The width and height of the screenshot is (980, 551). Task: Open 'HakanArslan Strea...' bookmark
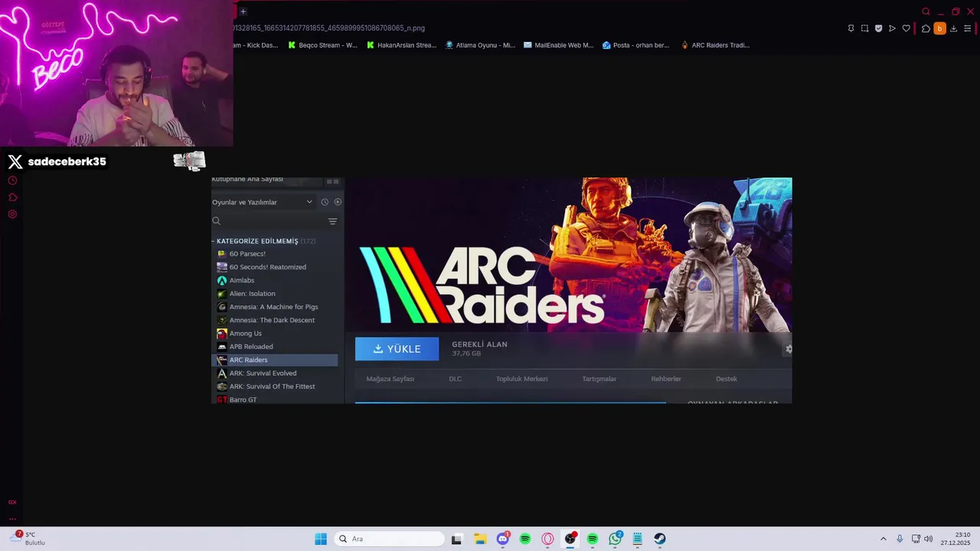[x=401, y=45]
